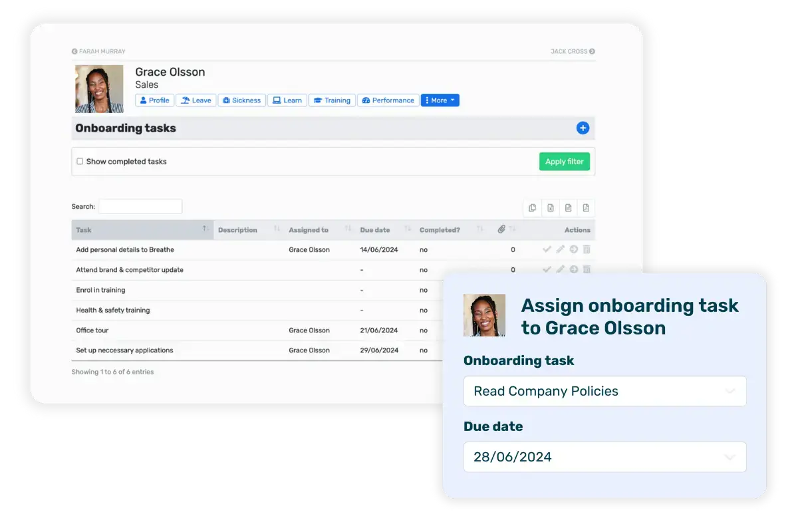
Task: Edit "Enrol in training" using the pencil icon
Action: tap(561, 290)
